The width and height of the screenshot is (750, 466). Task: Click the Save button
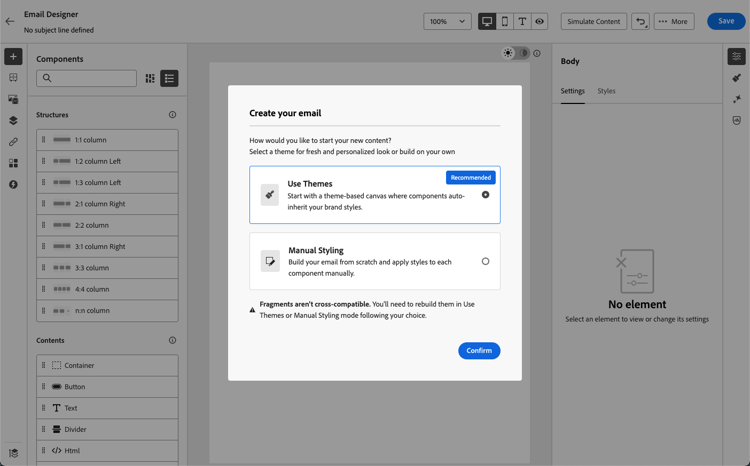coord(726,21)
